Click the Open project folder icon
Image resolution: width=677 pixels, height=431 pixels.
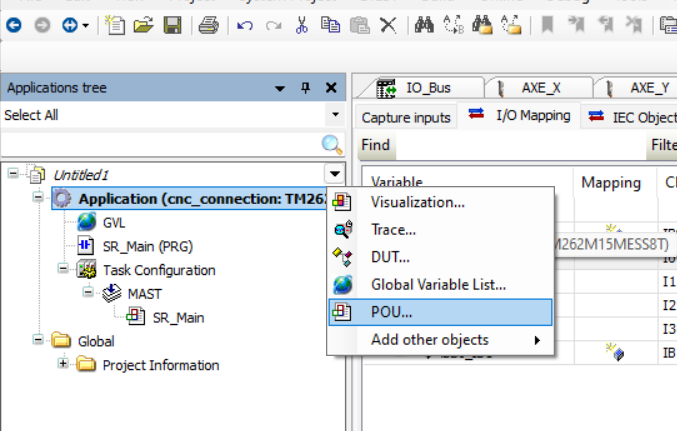pyautogui.click(x=144, y=25)
